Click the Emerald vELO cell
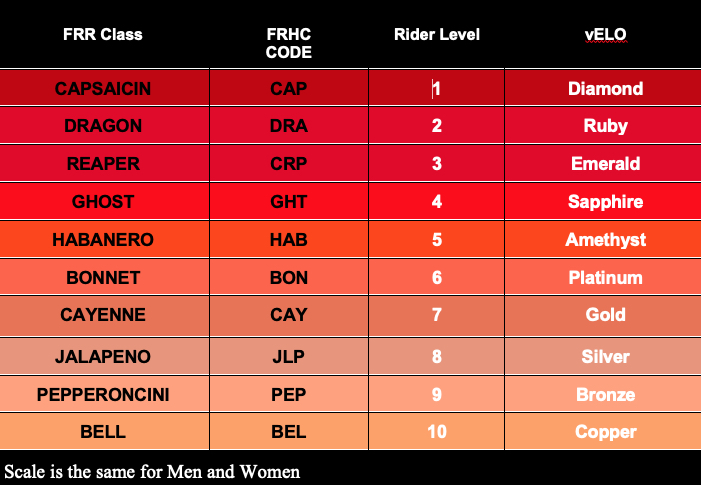This screenshot has height=485, width=701. tap(605, 164)
